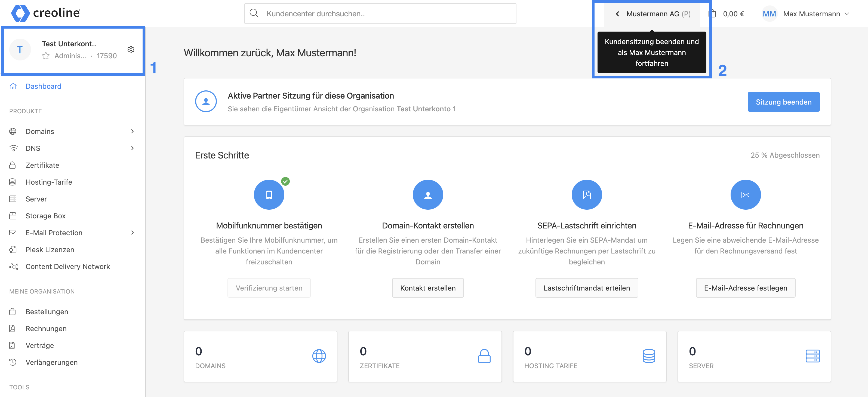Click the partner session user icon

pos(206,101)
